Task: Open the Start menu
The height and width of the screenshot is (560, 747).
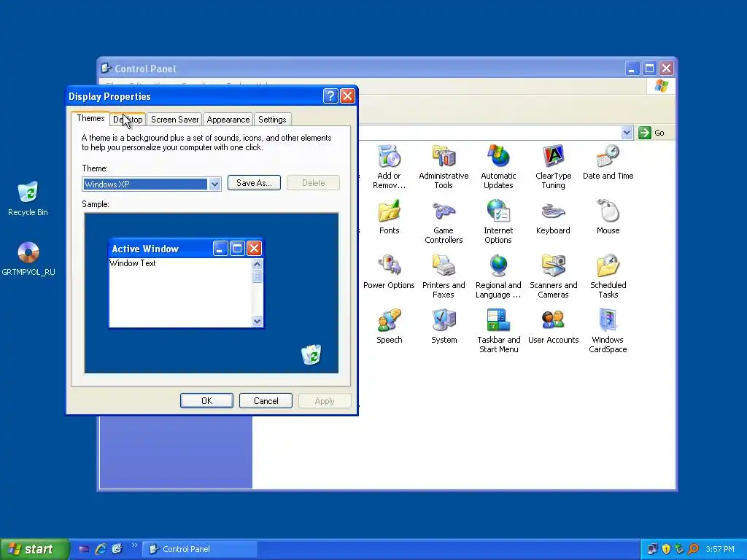Action: pyautogui.click(x=34, y=549)
